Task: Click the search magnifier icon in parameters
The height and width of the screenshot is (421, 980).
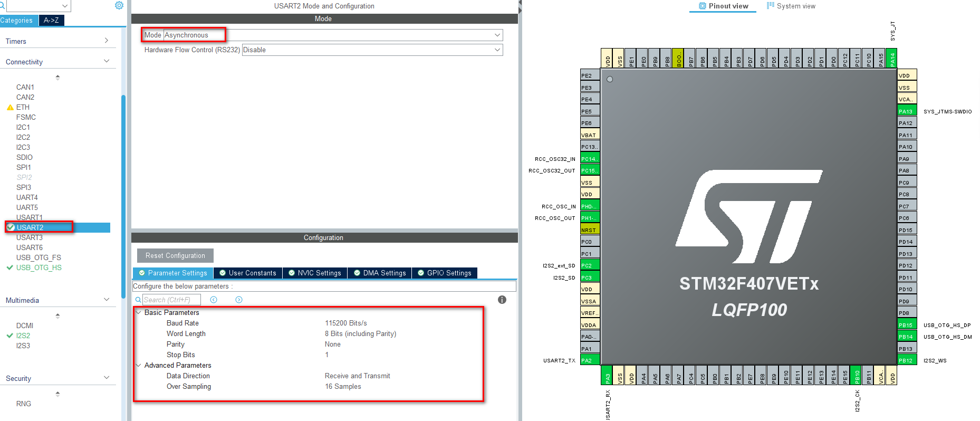Action: coord(138,300)
